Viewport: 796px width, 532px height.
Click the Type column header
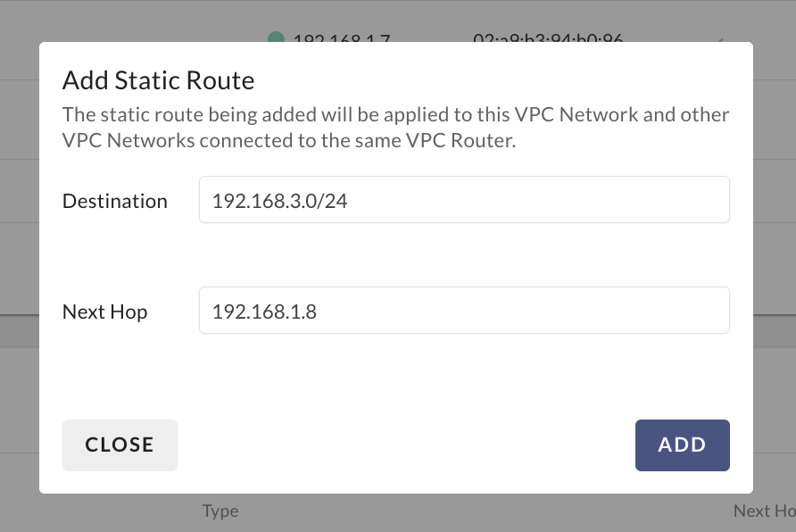[x=220, y=511]
